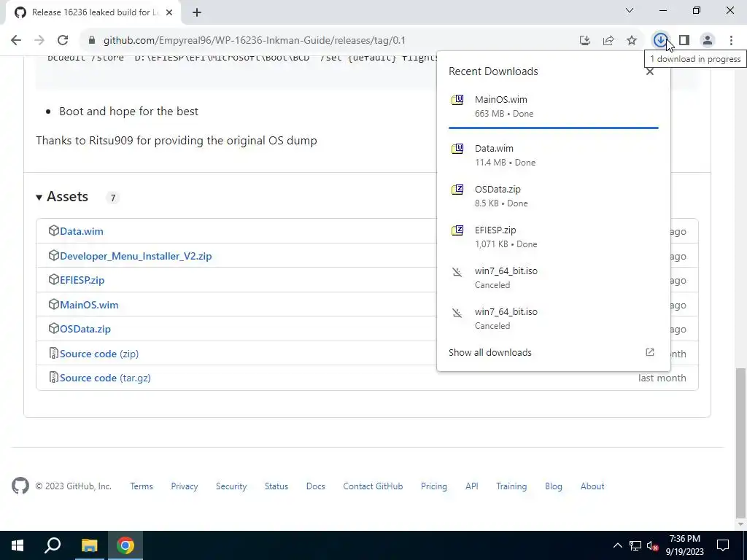Show hidden system tray icons
The image size is (747, 560).
617,545
